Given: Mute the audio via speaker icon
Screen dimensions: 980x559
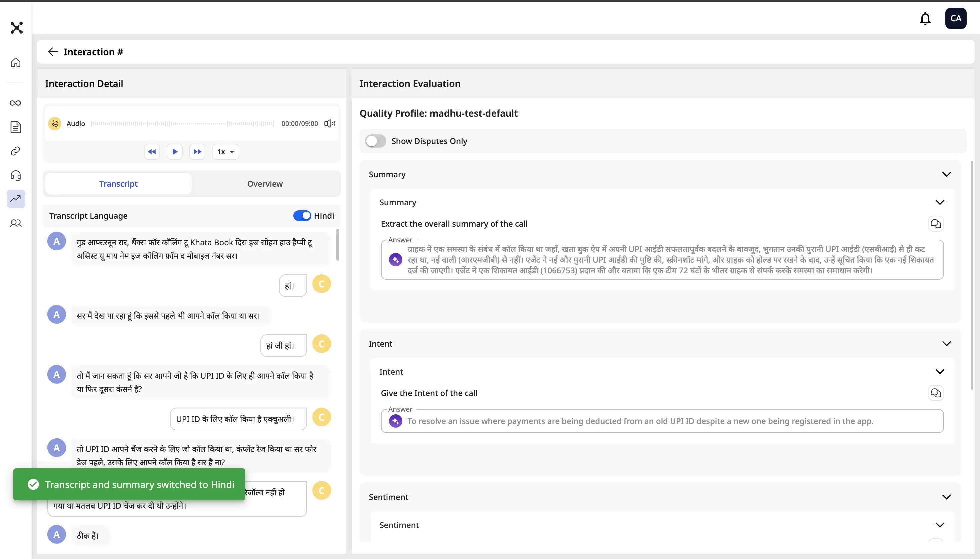Looking at the screenshot, I should 330,124.
